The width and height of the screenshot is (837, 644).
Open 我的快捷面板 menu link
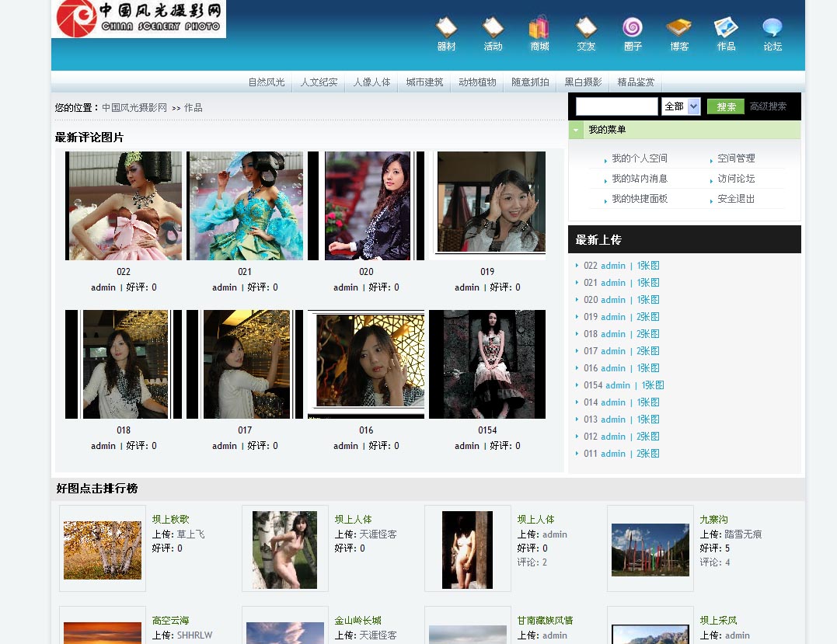[x=640, y=199]
